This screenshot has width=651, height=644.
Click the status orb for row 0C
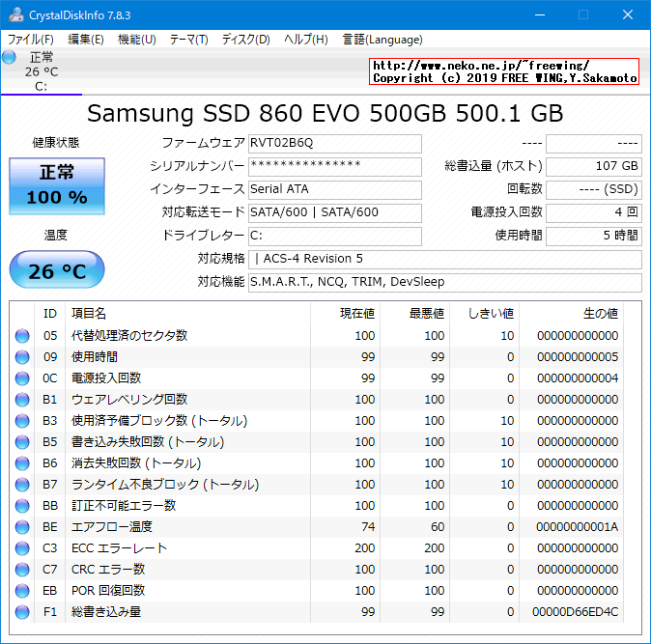click(22, 378)
